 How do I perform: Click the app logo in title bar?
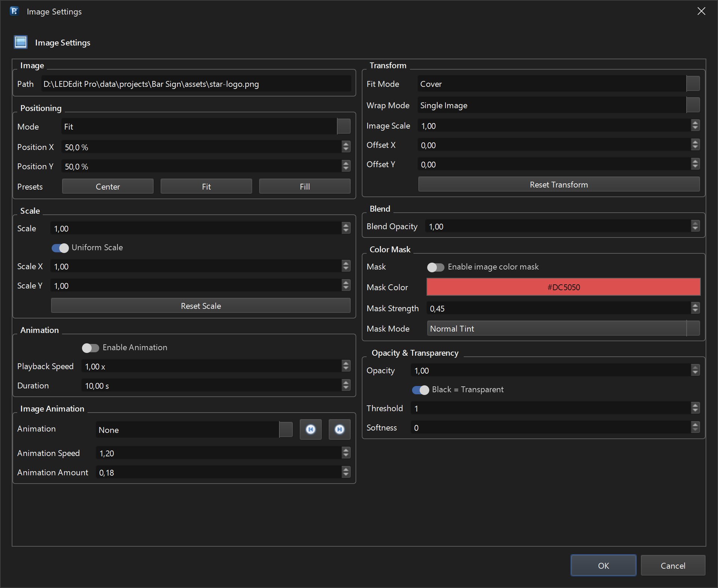14,11
